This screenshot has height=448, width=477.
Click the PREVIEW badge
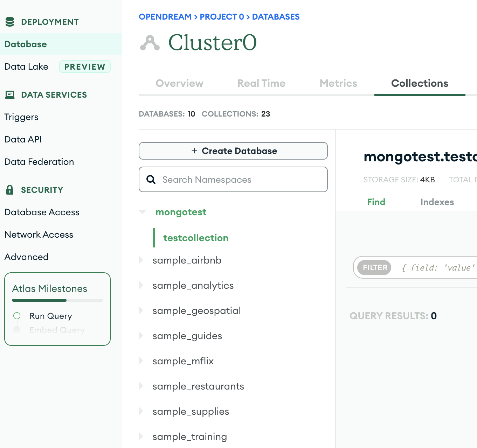85,66
